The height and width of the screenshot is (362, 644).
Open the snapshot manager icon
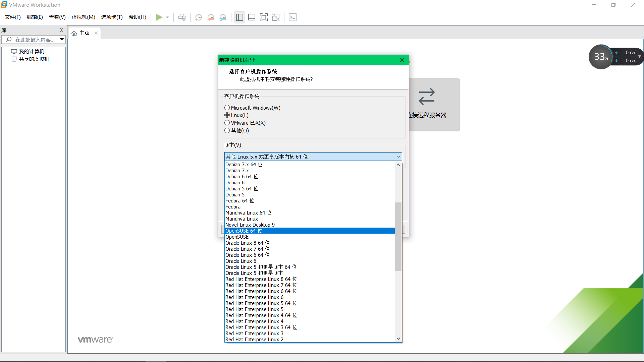223,17
